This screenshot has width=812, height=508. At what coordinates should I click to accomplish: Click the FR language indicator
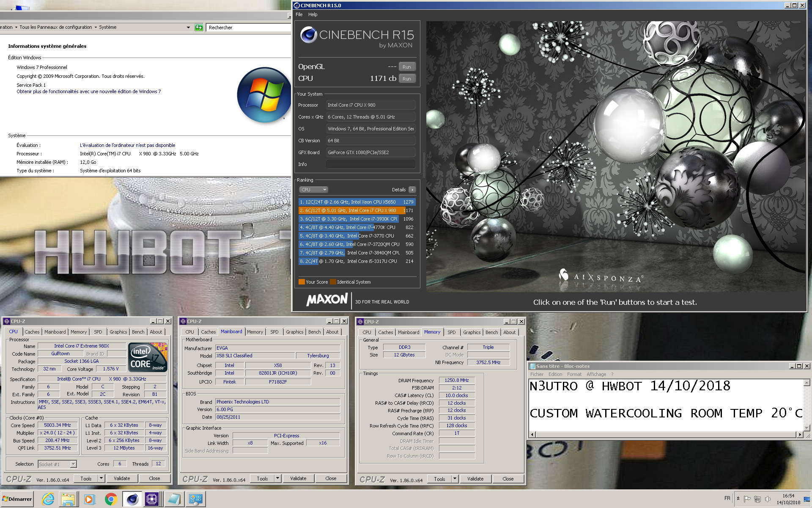(x=727, y=498)
